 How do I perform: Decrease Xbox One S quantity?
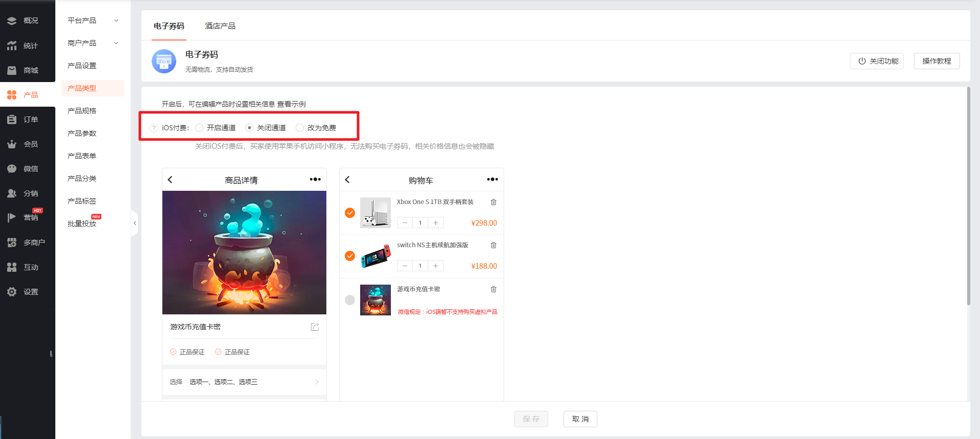(x=405, y=223)
